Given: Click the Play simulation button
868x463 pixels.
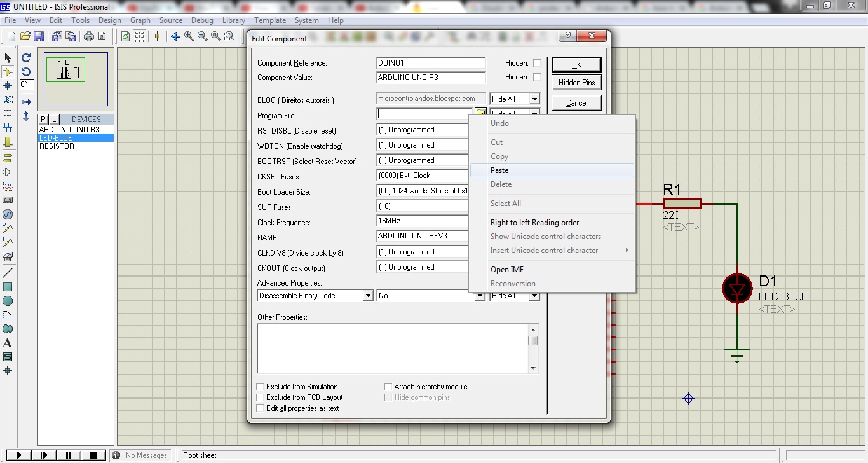Looking at the screenshot, I should [x=20, y=455].
